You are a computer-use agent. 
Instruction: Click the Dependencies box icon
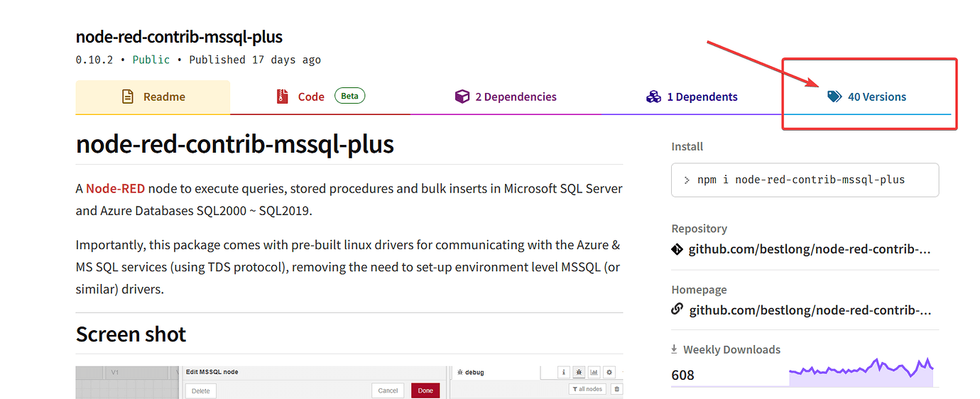pyautogui.click(x=462, y=97)
